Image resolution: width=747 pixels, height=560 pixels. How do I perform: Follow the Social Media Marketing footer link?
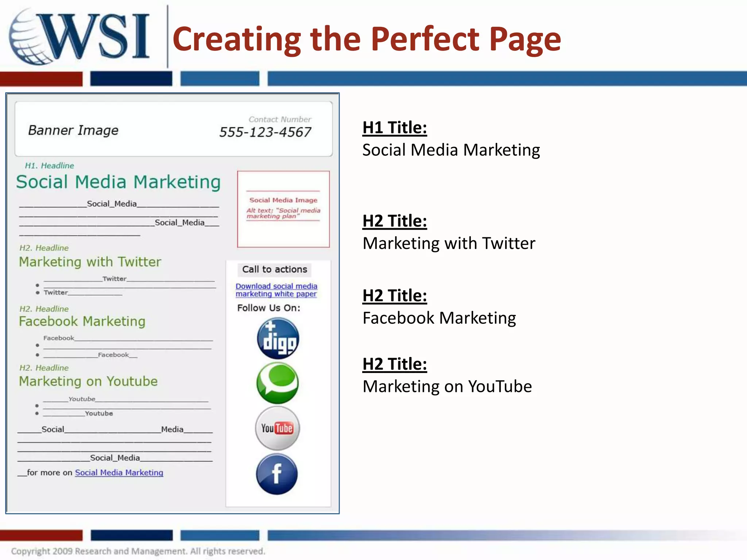[119, 472]
